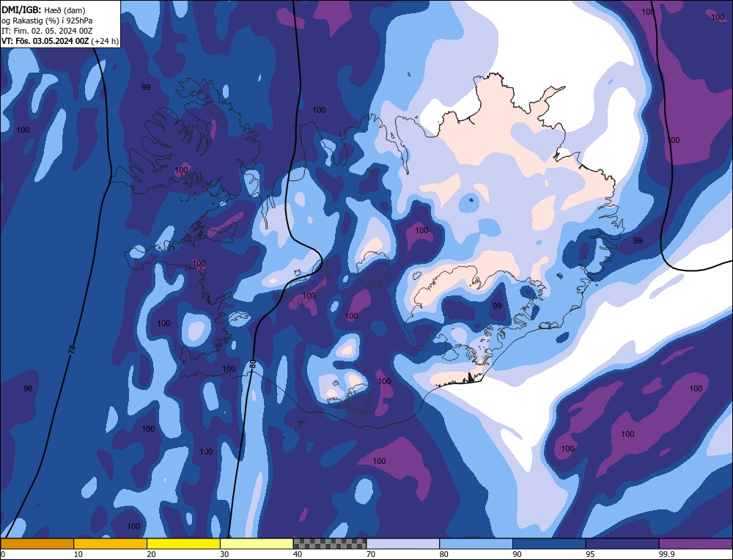Click the legend tick label '20'

point(152,554)
